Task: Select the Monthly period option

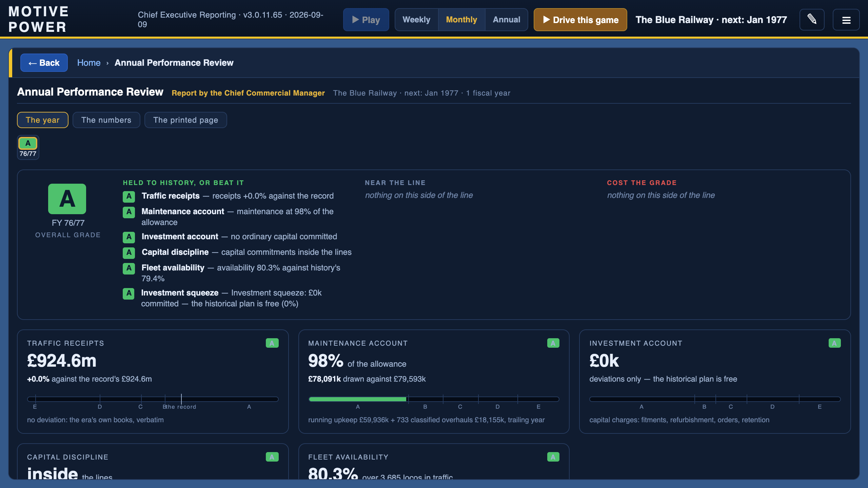Action: 461,20
